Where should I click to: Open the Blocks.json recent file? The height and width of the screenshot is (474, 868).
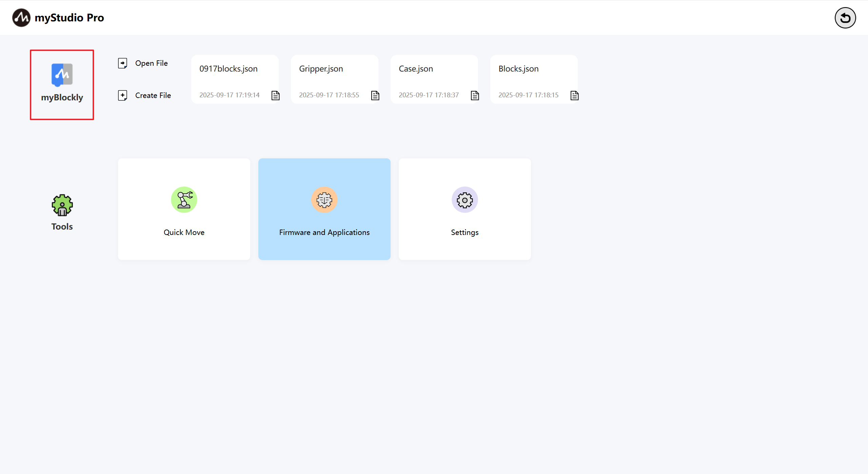(518, 69)
